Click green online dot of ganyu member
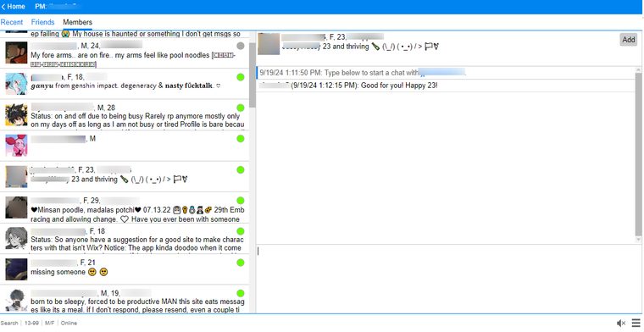 click(x=241, y=77)
